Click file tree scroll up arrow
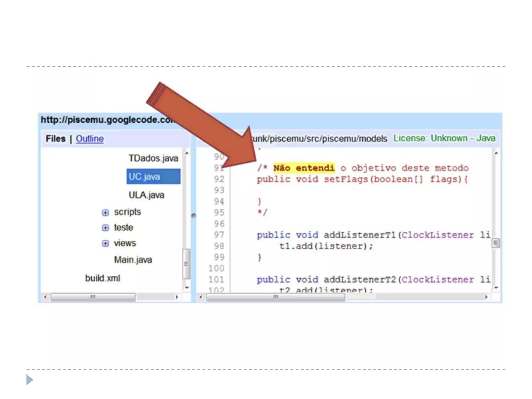This screenshot has width=532, height=399. (187, 153)
